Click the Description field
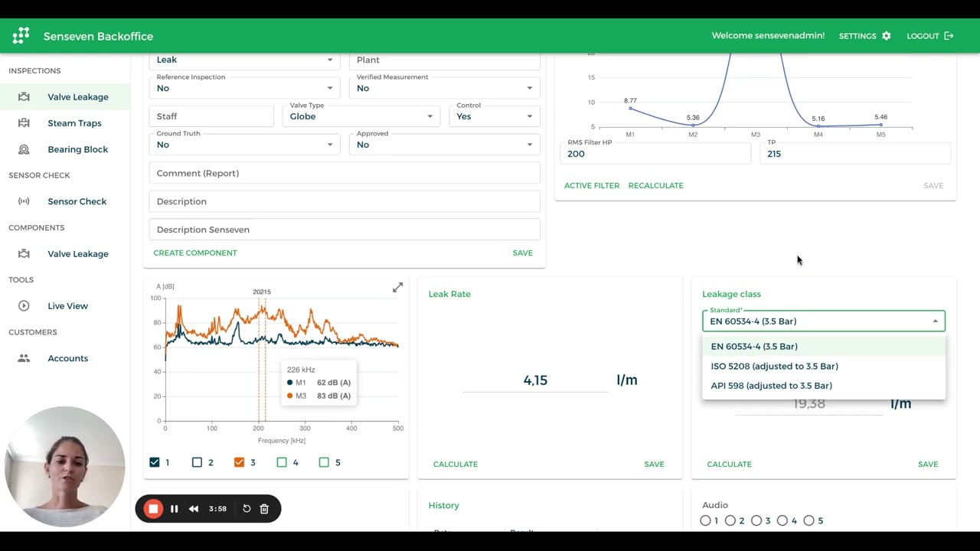The height and width of the screenshot is (551, 980). [345, 201]
